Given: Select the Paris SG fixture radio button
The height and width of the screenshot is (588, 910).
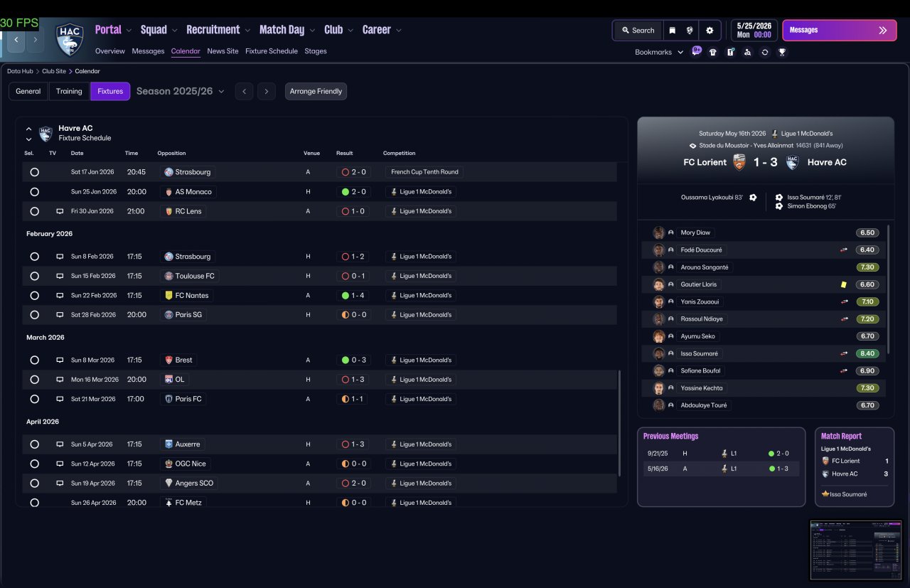Looking at the screenshot, I should point(34,314).
